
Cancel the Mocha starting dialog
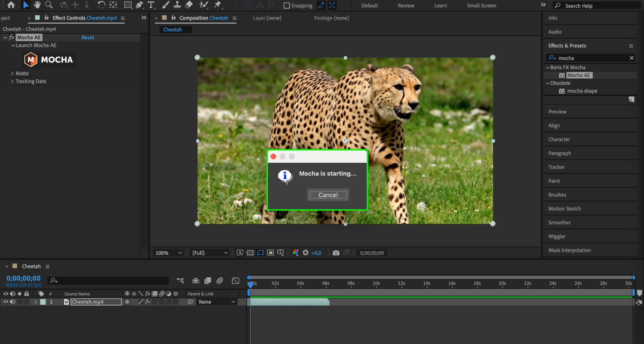[328, 195]
